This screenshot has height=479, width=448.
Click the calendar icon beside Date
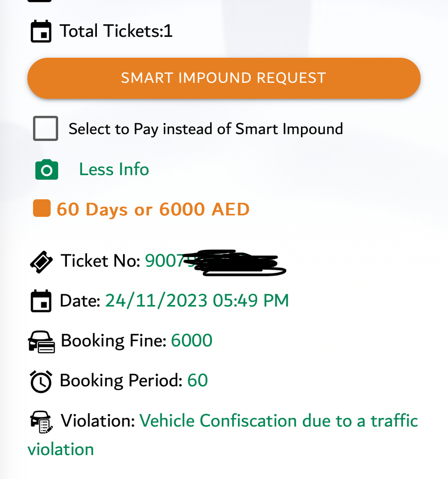coord(41,301)
